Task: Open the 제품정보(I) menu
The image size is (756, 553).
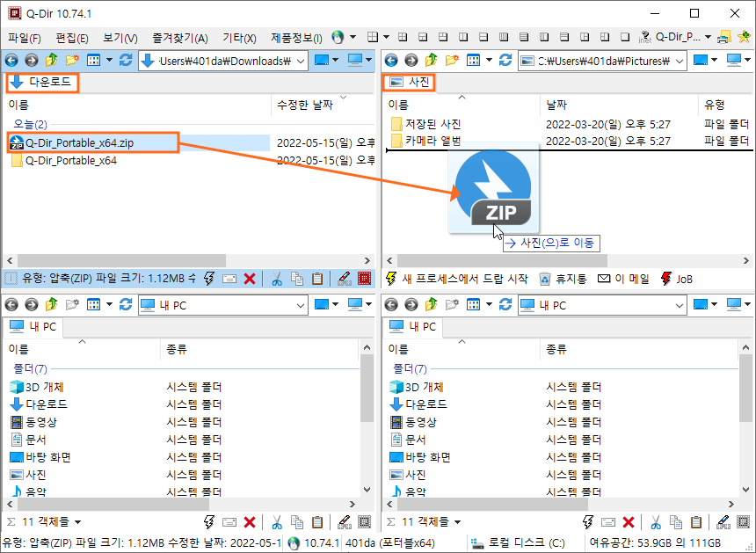Action: tap(296, 38)
